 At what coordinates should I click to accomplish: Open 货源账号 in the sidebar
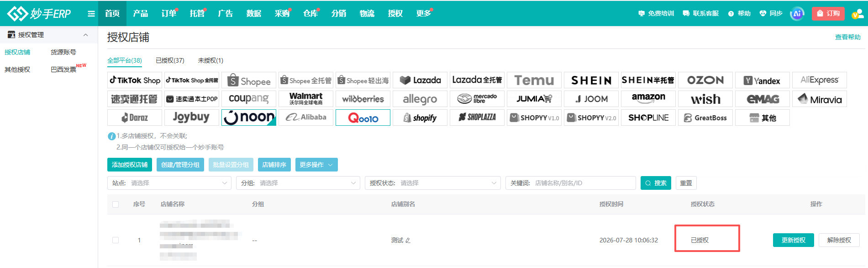pyautogui.click(x=63, y=52)
